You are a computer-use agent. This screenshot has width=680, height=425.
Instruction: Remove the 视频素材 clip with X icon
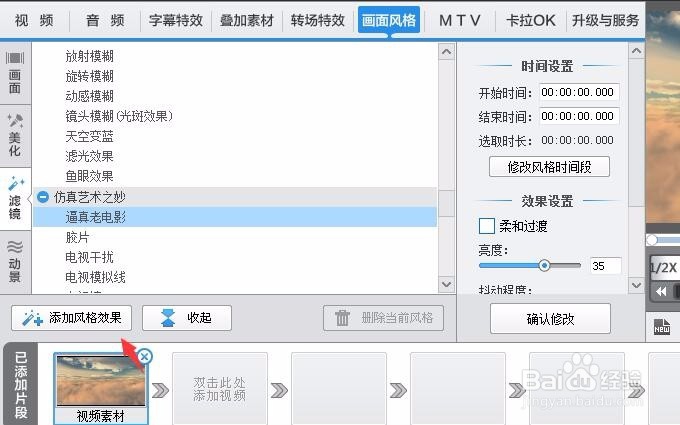[x=145, y=356]
